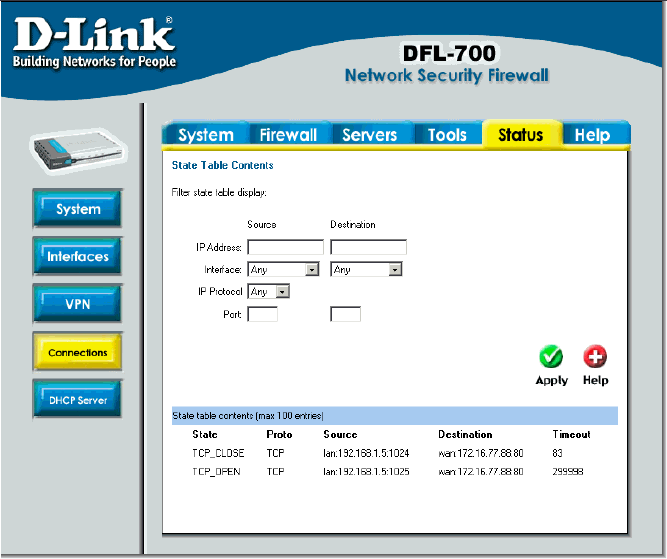Select the Status tab
The width and height of the screenshot is (667, 559).
521,135
